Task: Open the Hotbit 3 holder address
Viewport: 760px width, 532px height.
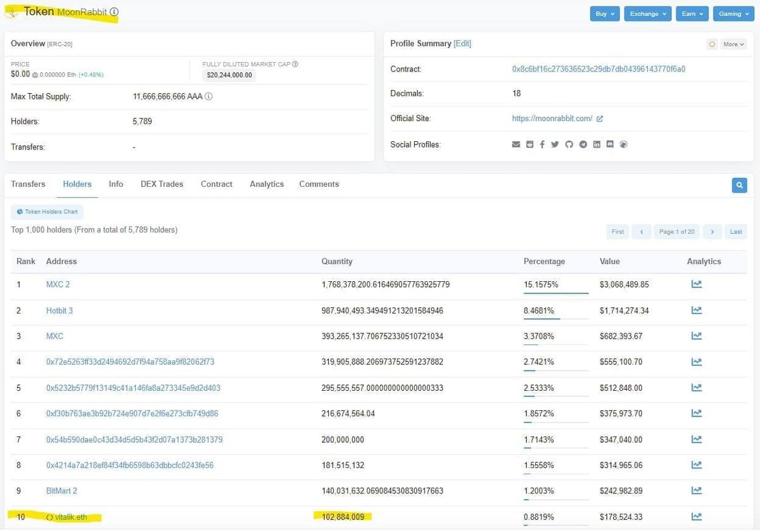Action: click(60, 310)
